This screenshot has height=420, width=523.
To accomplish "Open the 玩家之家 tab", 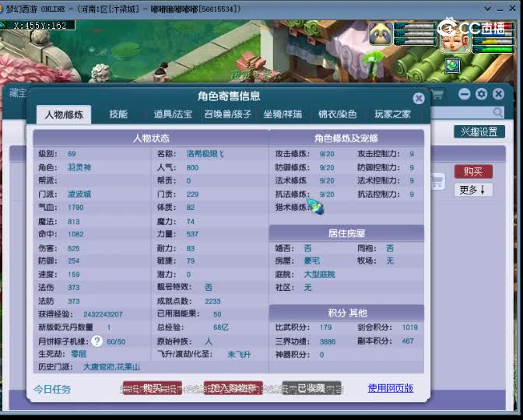I will (x=392, y=114).
